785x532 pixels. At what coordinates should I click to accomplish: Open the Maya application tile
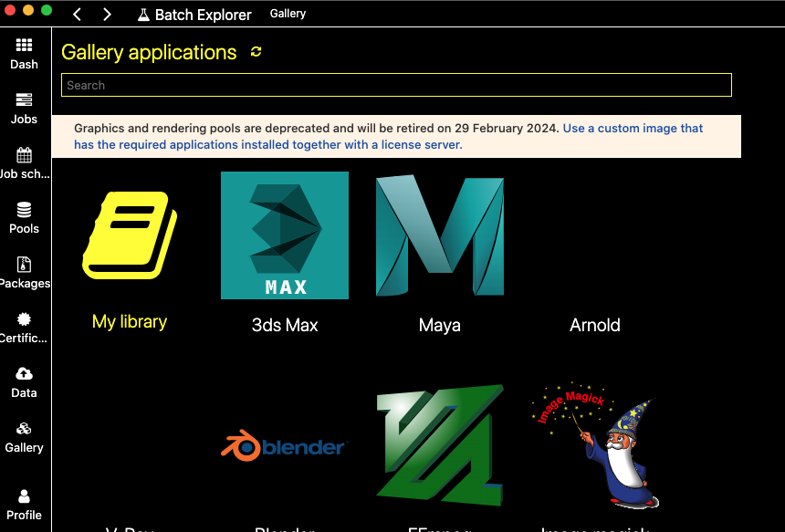click(x=440, y=235)
